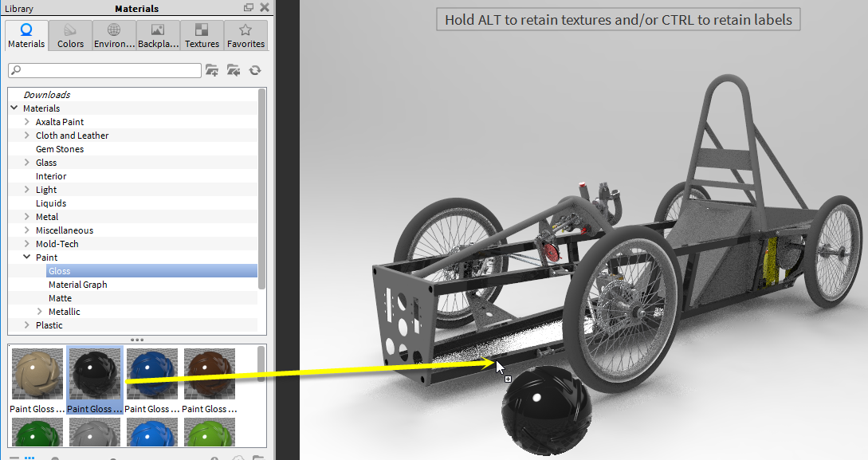Open the Environments library
Image resolution: width=868 pixels, height=460 pixels.
(x=113, y=35)
